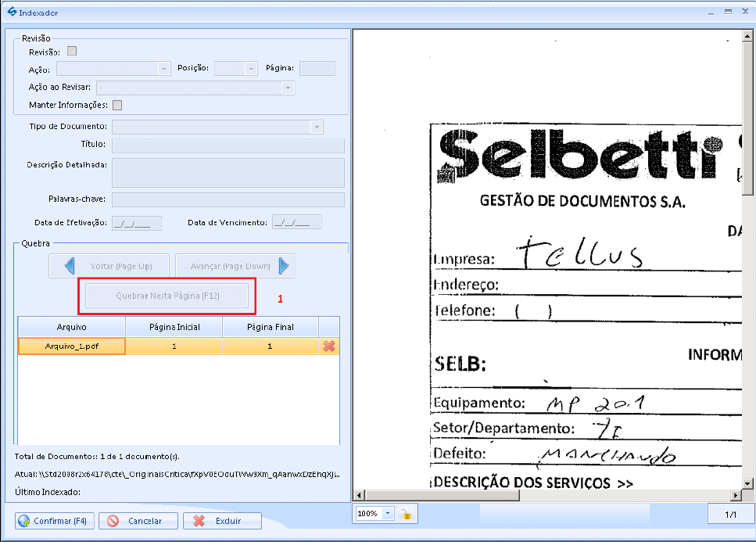
Task: Open the 100% zoom level dropdown
Action: [x=388, y=514]
